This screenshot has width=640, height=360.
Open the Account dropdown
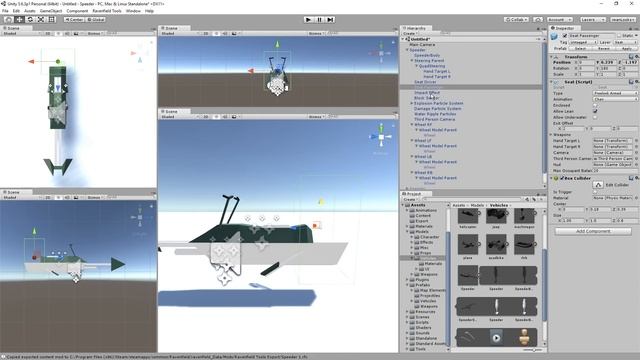(560, 20)
